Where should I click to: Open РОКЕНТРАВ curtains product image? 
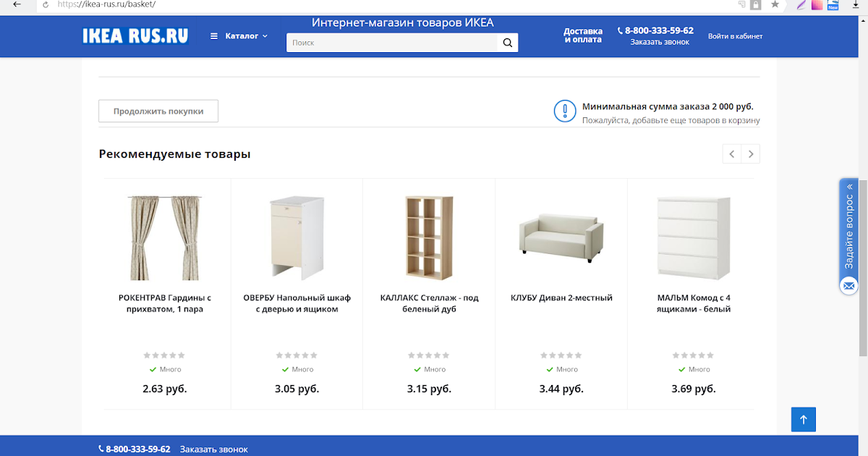coord(164,237)
